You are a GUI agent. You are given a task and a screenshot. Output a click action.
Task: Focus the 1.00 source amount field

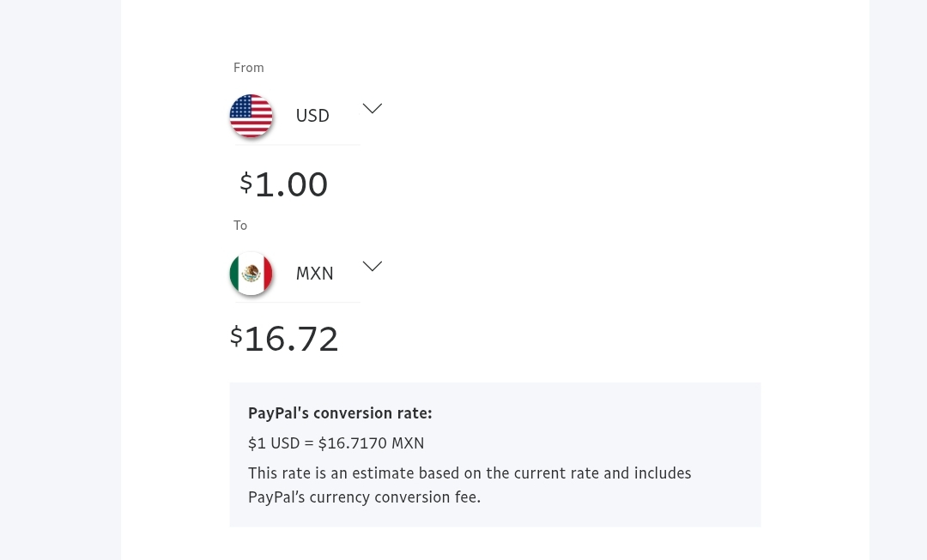tap(291, 184)
